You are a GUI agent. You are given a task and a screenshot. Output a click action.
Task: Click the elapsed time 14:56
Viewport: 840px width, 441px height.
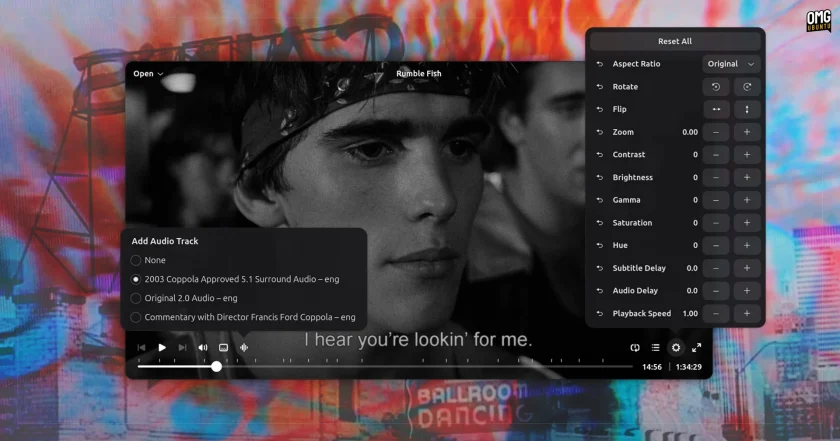point(652,367)
